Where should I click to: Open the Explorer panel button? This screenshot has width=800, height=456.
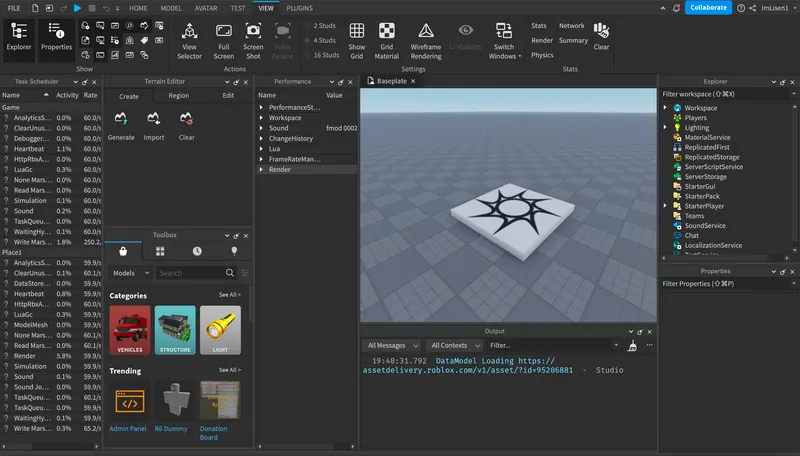pos(19,37)
